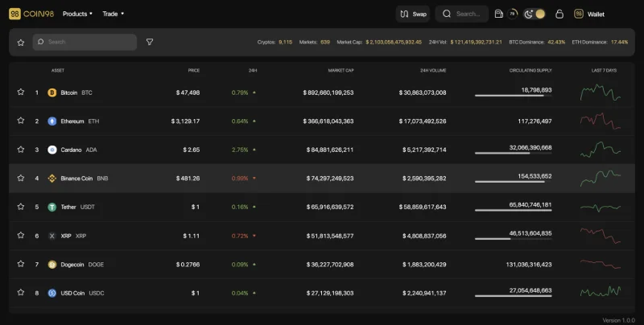This screenshot has height=325, width=644.
Task: Click XRP circulating supply progress bar
Action: pyautogui.click(x=513, y=239)
